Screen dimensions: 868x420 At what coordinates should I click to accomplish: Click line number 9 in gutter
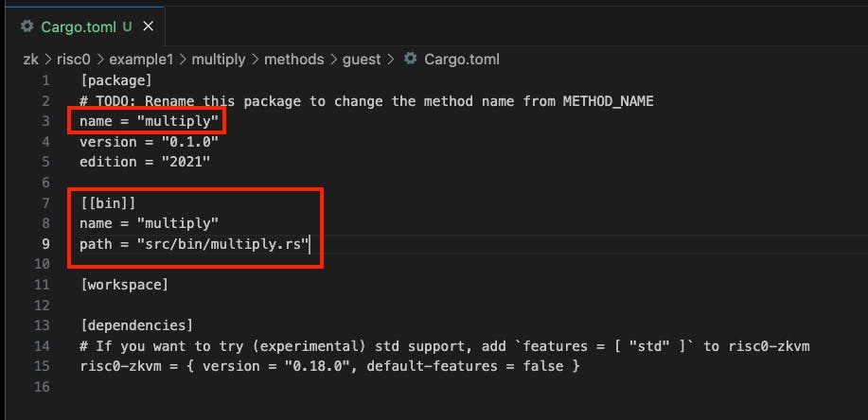click(45, 244)
